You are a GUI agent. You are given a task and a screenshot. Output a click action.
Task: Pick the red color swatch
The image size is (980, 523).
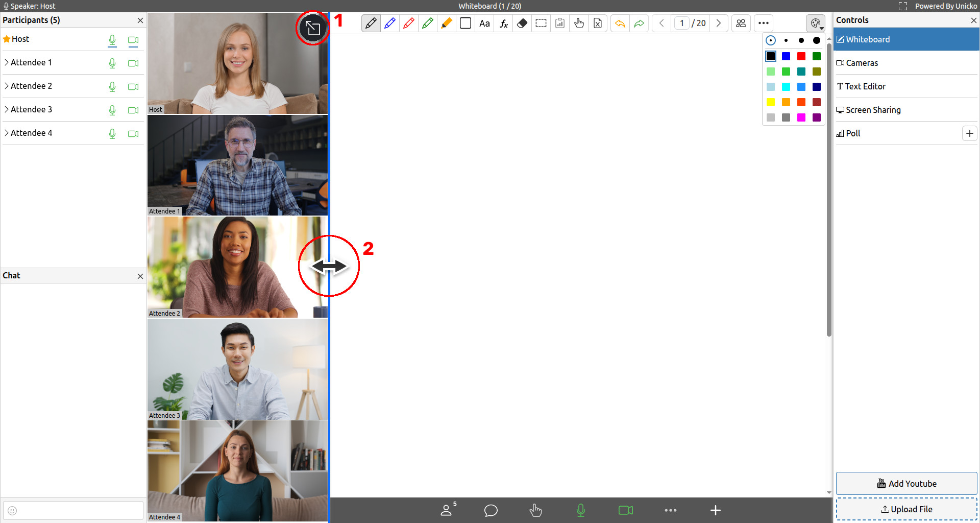(801, 56)
